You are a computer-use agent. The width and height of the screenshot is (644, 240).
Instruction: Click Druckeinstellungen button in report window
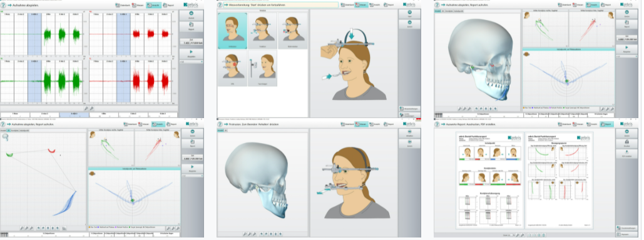click(626, 227)
